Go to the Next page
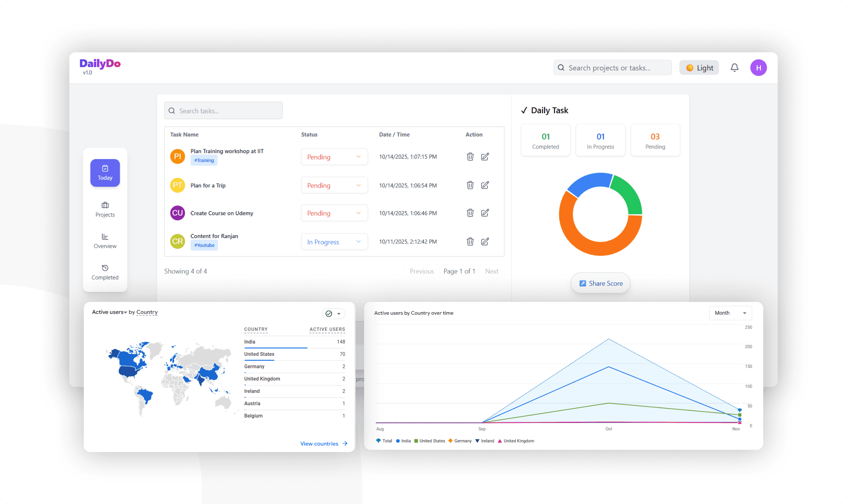Viewport: 847px width, 504px height. pyautogui.click(x=492, y=271)
